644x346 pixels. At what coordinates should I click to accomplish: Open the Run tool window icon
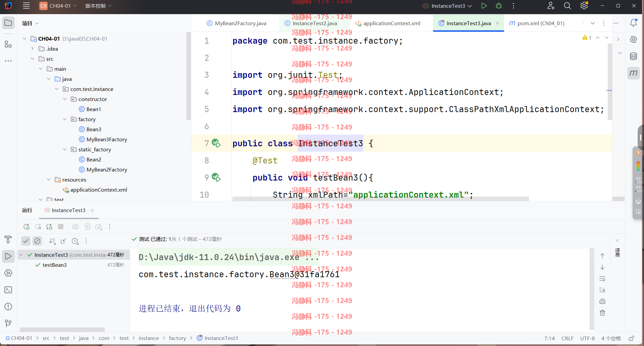[8, 256]
